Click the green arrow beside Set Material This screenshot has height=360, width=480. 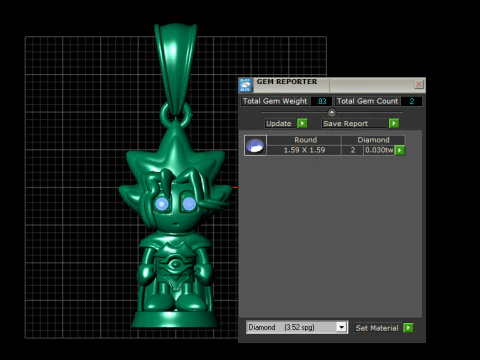(408, 328)
